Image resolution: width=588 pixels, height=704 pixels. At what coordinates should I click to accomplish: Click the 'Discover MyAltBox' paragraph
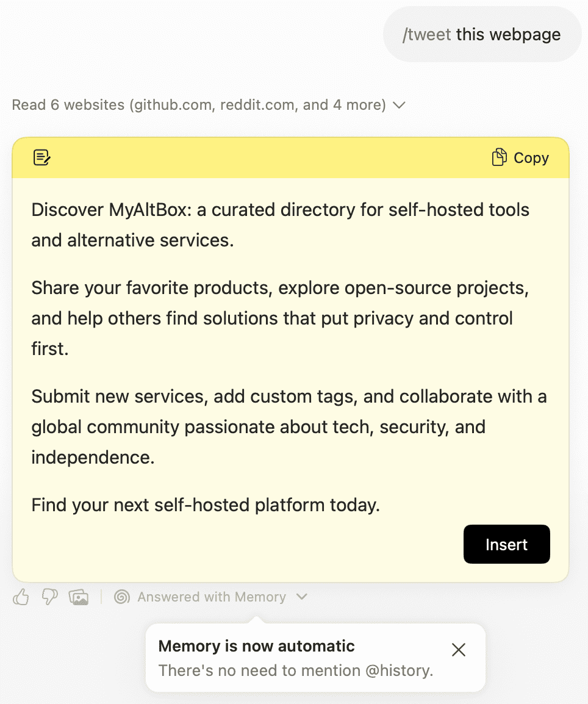pos(280,225)
